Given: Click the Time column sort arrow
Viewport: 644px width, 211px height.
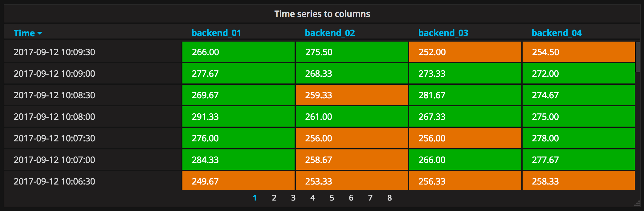Looking at the screenshot, I should pyautogui.click(x=39, y=33).
